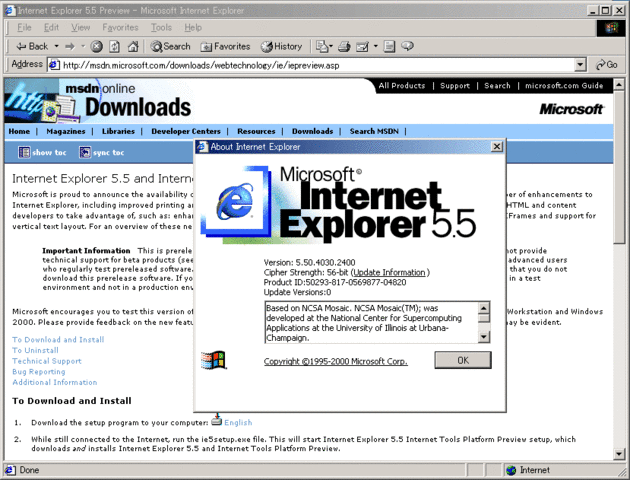This screenshot has height=480, width=630.
Task: Click the page icon in Address bar
Action: (x=54, y=65)
